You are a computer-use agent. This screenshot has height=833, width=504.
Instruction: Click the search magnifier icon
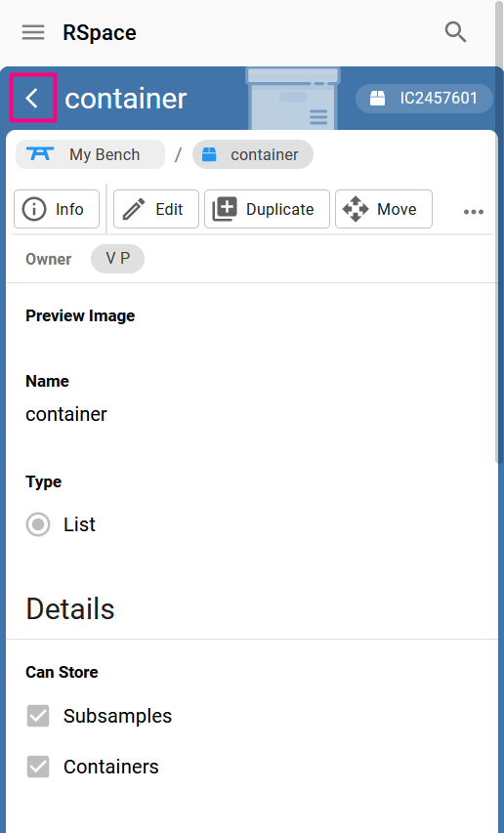coord(456,32)
